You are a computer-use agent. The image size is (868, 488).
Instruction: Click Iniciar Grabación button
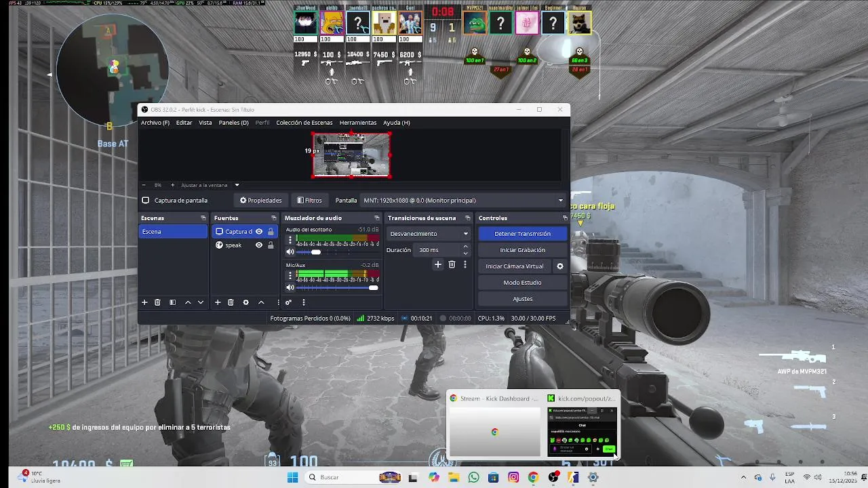tap(522, 250)
